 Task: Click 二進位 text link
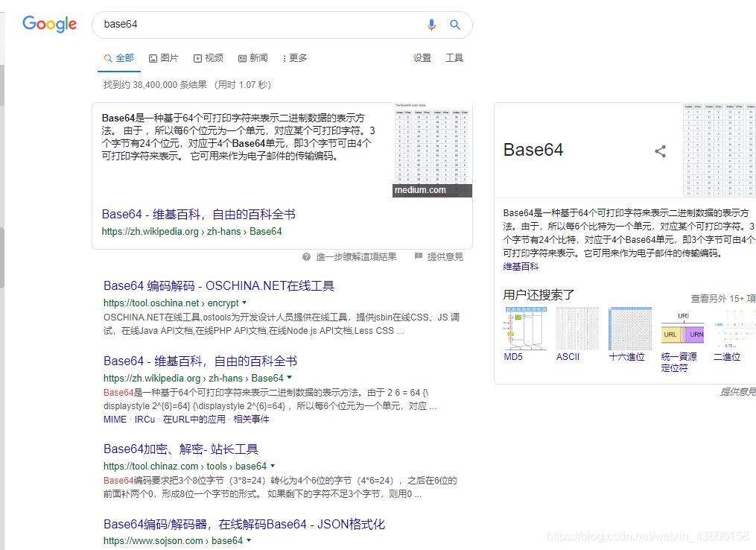tap(727, 356)
